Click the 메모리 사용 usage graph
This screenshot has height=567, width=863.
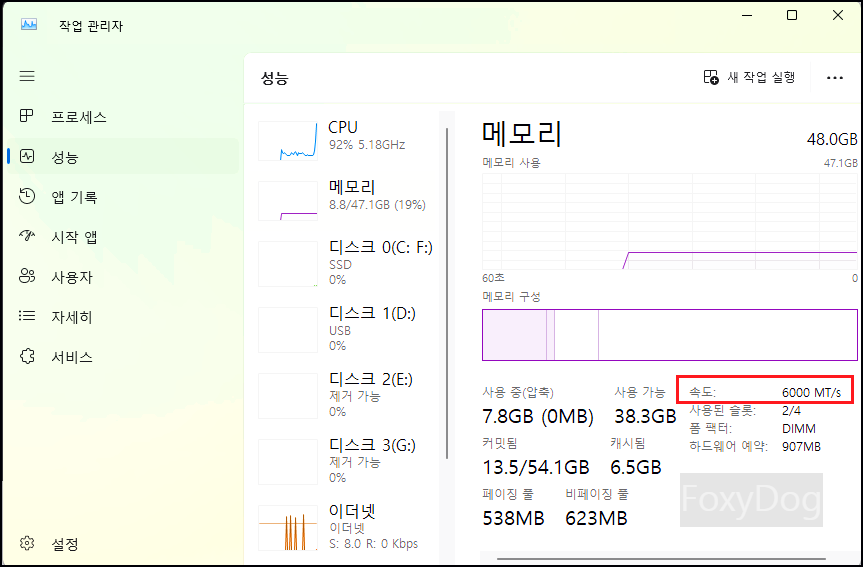(670, 221)
